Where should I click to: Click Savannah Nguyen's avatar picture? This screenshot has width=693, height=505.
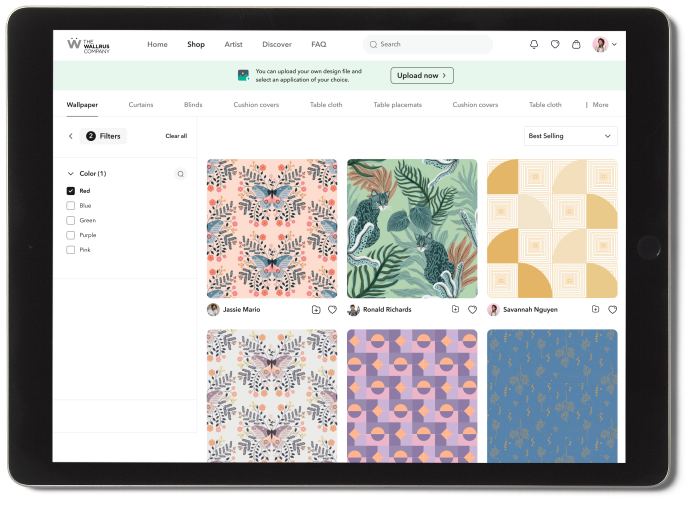pos(493,310)
